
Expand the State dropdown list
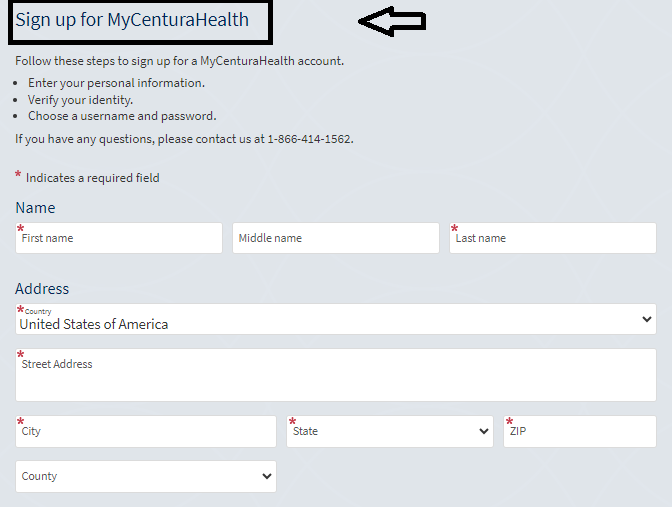389,432
